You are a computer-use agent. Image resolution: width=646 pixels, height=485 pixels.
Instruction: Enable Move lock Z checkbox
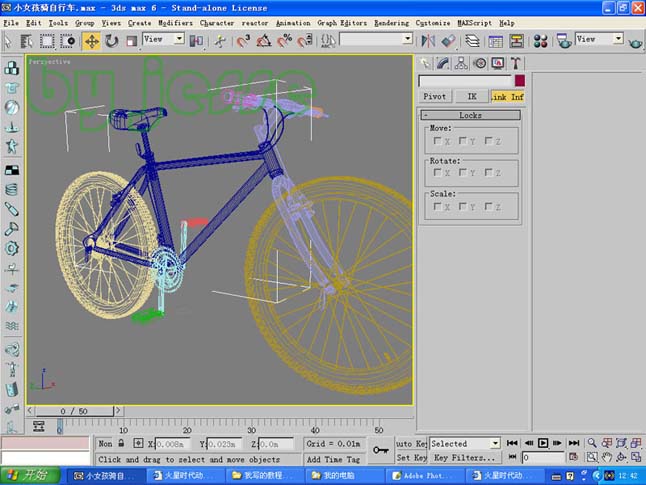tap(488, 141)
